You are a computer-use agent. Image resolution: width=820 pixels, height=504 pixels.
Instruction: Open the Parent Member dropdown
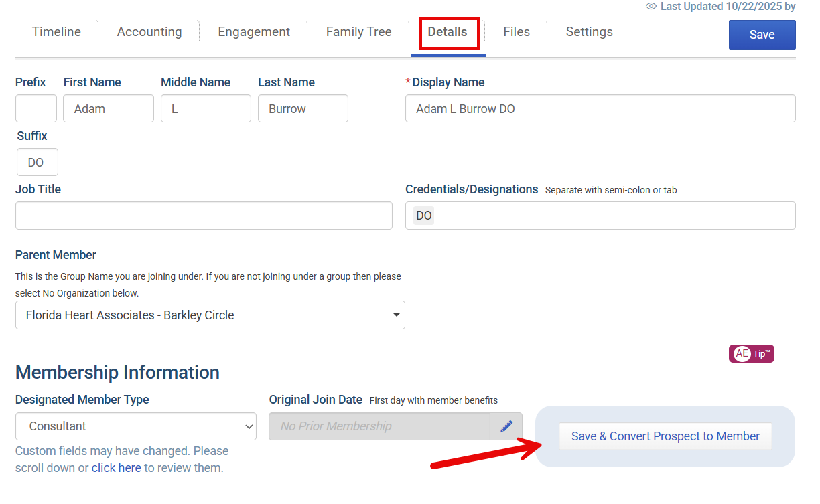[210, 315]
